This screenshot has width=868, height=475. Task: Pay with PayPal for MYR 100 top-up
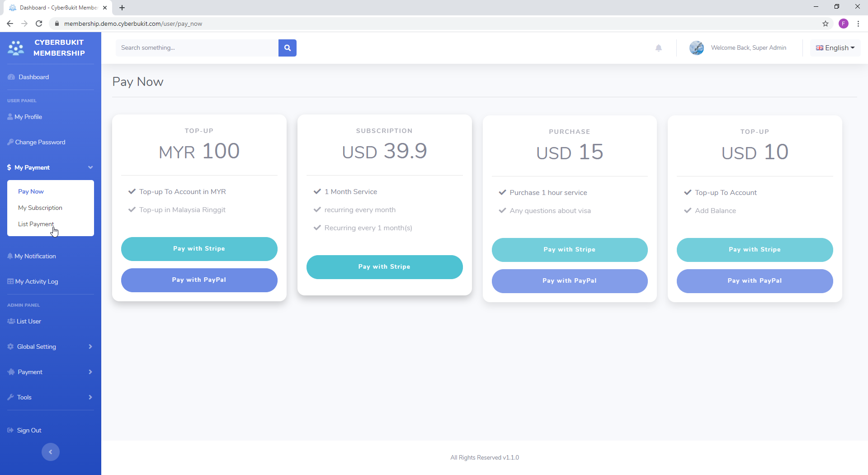coord(199,280)
